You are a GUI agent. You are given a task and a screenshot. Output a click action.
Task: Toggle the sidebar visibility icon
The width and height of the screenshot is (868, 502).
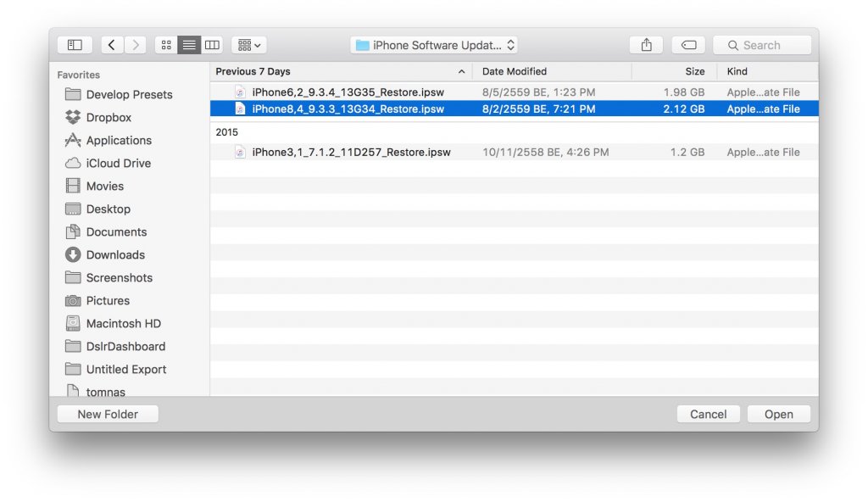coord(75,44)
